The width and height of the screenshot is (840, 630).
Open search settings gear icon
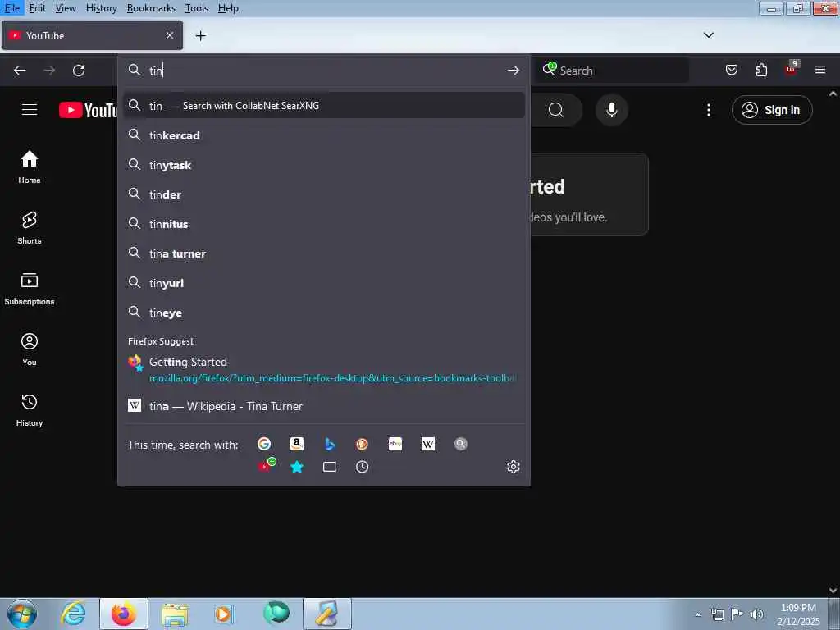pos(514,467)
